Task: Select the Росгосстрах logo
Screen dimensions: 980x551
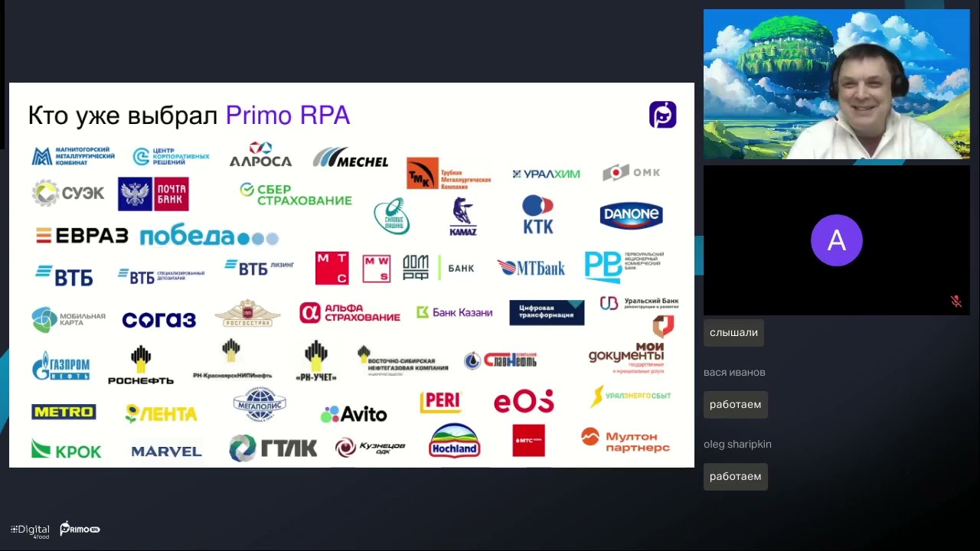Action: pyautogui.click(x=247, y=314)
